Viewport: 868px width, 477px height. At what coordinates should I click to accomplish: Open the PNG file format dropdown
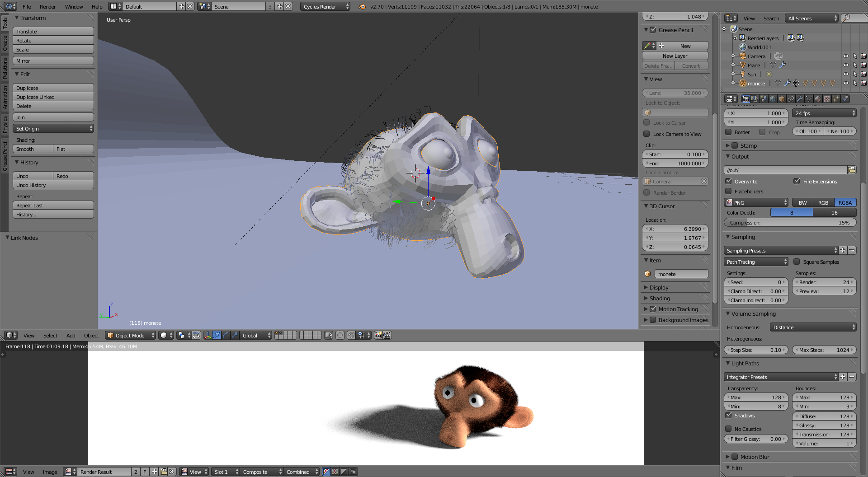click(x=756, y=203)
